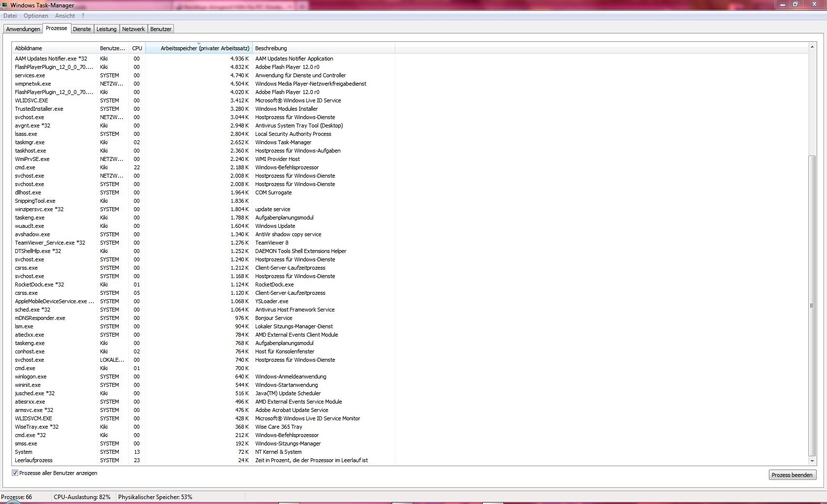
Task: Select the services.exe process
Action: [203, 75]
